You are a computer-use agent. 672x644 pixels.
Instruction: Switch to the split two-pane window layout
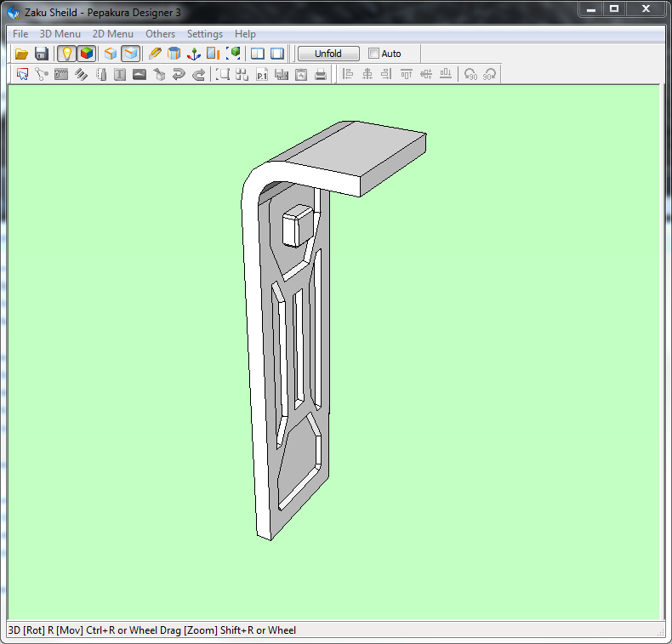coord(257,54)
